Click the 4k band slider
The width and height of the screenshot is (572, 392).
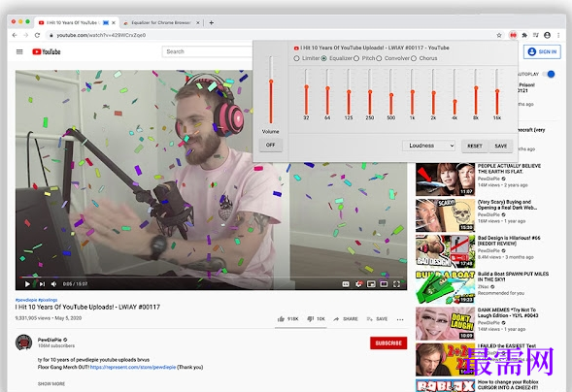pyautogui.click(x=454, y=91)
